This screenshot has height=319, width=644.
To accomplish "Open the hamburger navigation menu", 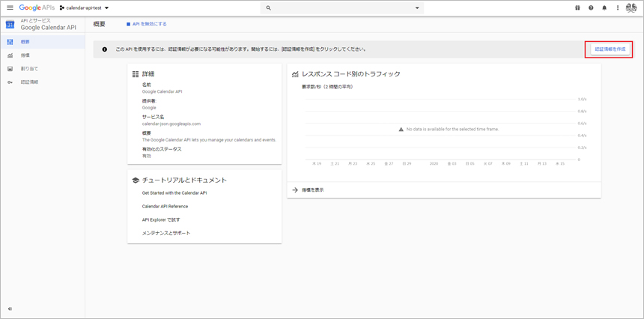I will [x=10, y=7].
